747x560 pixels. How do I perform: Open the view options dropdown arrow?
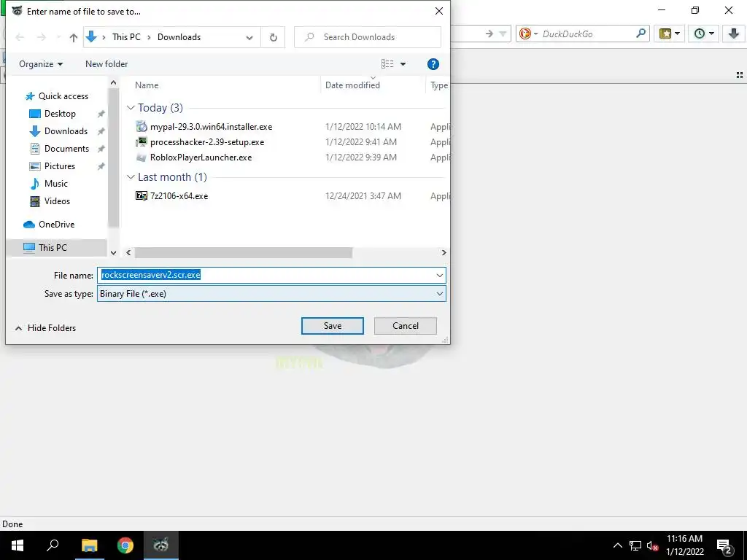tap(403, 64)
